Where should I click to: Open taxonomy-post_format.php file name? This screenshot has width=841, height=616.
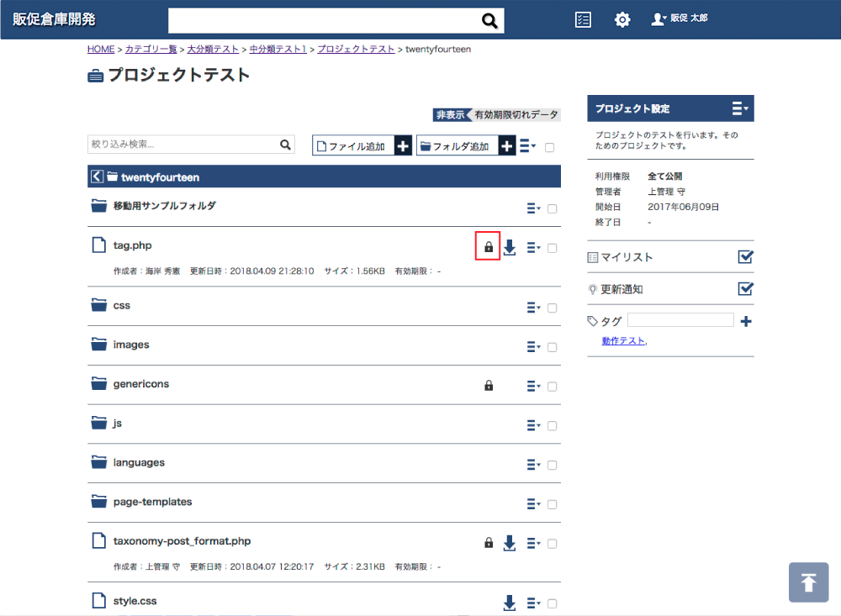[182, 541]
